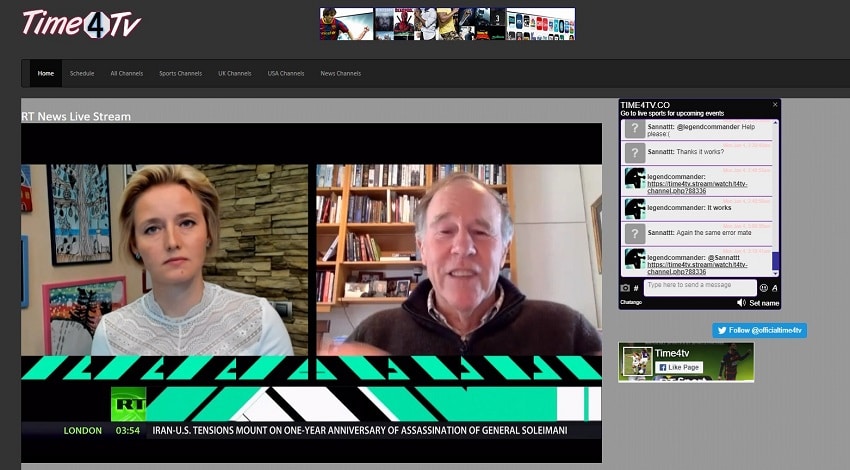Open stream link in legendcommander's '@Sannattt' message

click(697, 268)
